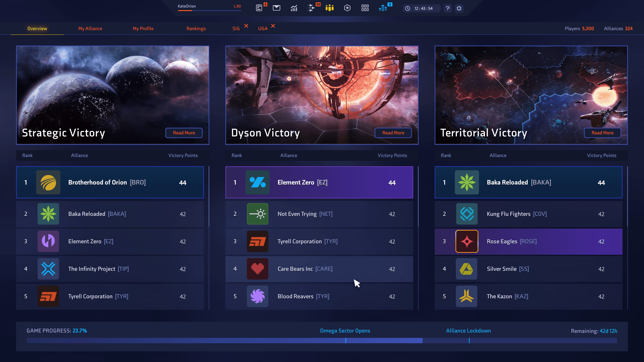644x362 pixels.
Task: Open the hexagon star achievements icon
Action: point(347,8)
